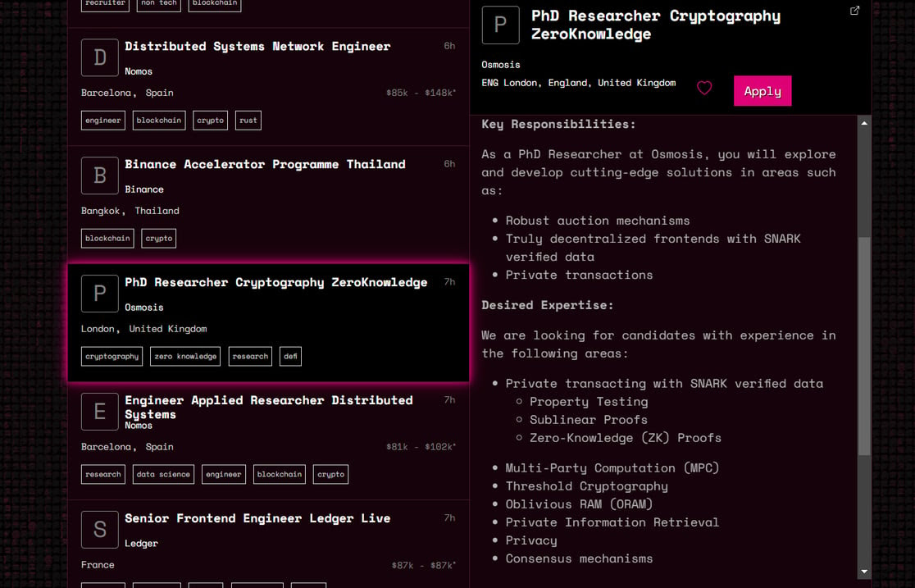This screenshot has height=588, width=915.
Task: Click the Ledger 'S' company logo
Action: pyautogui.click(x=100, y=529)
